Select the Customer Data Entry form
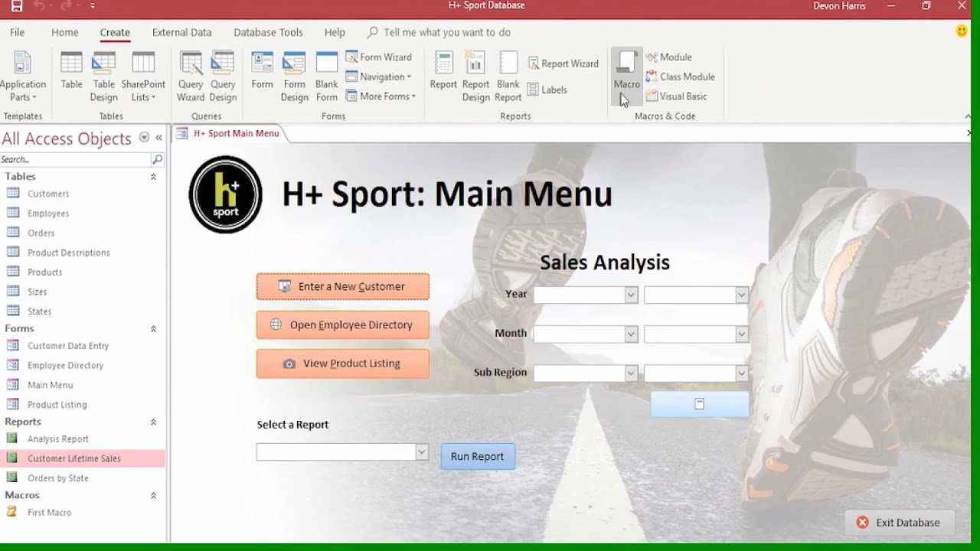This screenshot has width=980, height=551. 68,346
